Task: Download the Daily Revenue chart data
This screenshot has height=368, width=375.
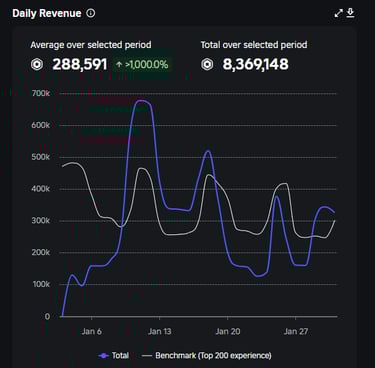Action: click(x=350, y=13)
